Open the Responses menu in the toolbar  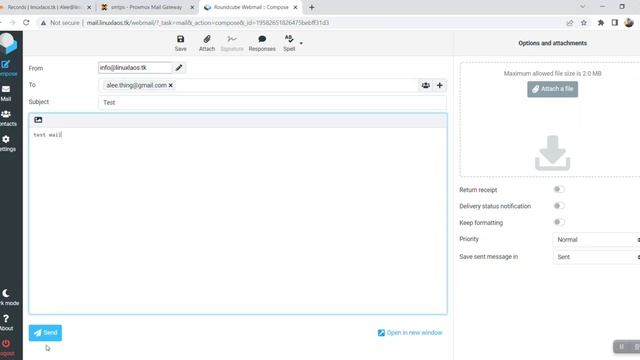[262, 43]
